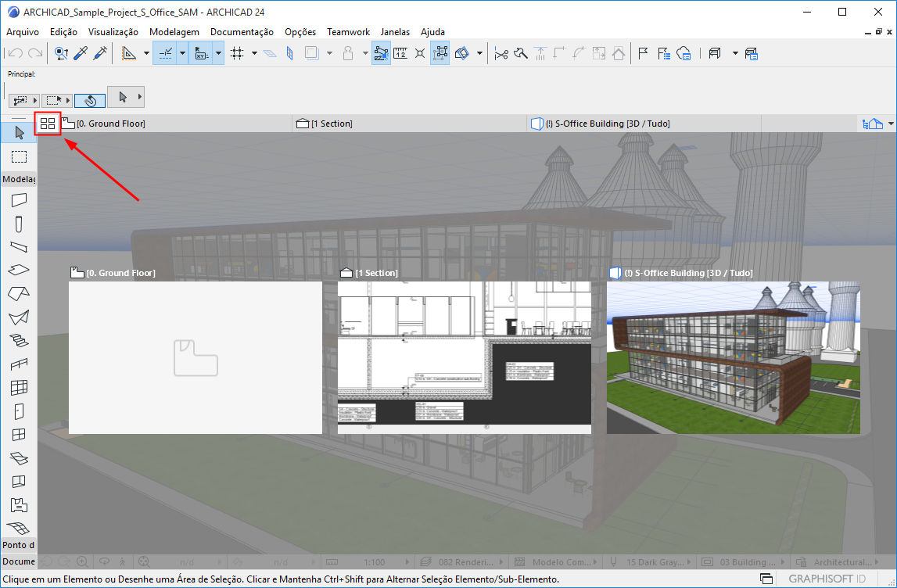
Task: Select the Stair tool
Action: click(19, 340)
